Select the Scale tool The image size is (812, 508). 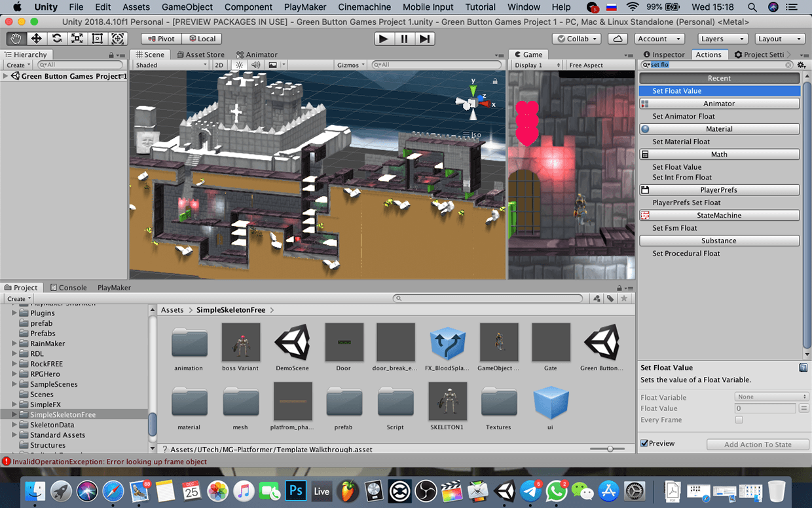[x=77, y=39]
